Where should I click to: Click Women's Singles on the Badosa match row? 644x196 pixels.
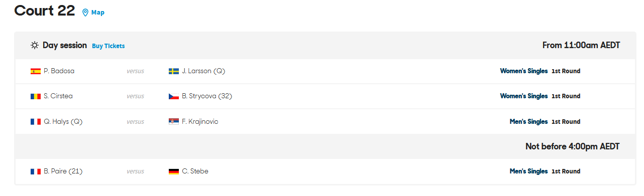(x=524, y=71)
